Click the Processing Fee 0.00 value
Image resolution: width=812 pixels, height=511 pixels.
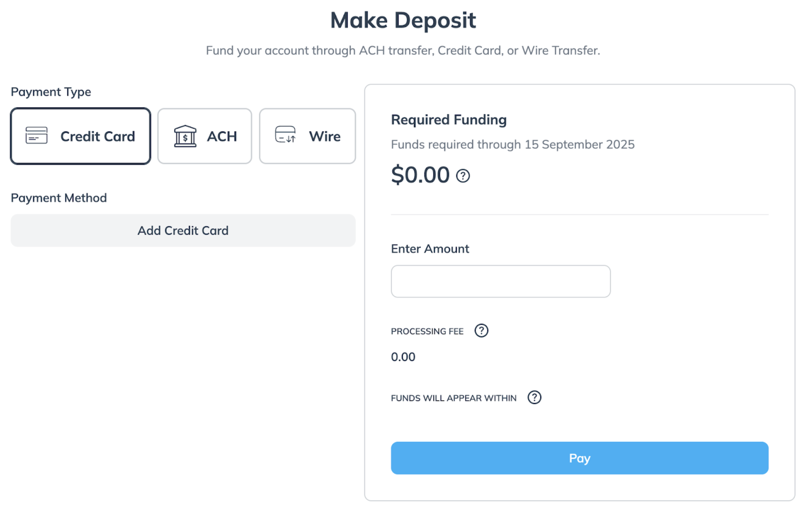pyautogui.click(x=403, y=357)
